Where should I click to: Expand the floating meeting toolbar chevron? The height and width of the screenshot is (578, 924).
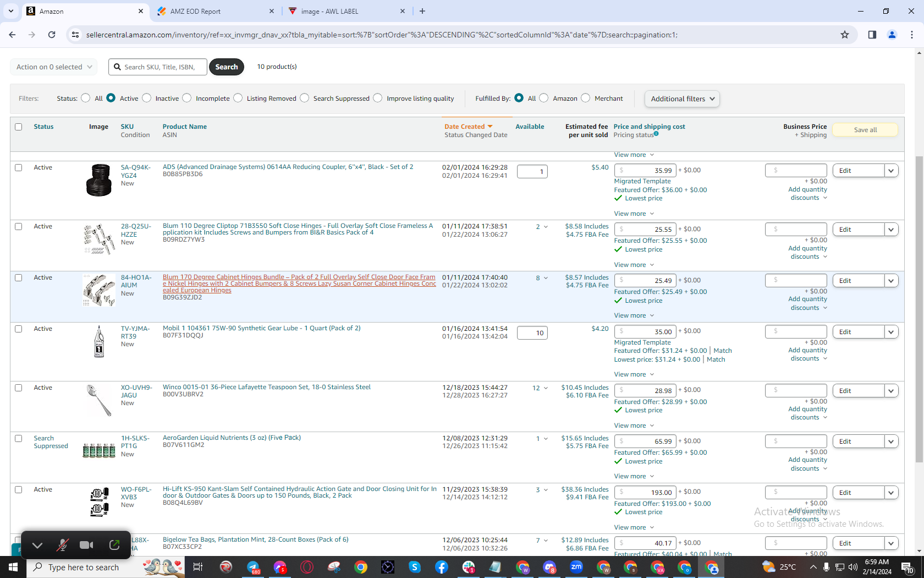[37, 546]
